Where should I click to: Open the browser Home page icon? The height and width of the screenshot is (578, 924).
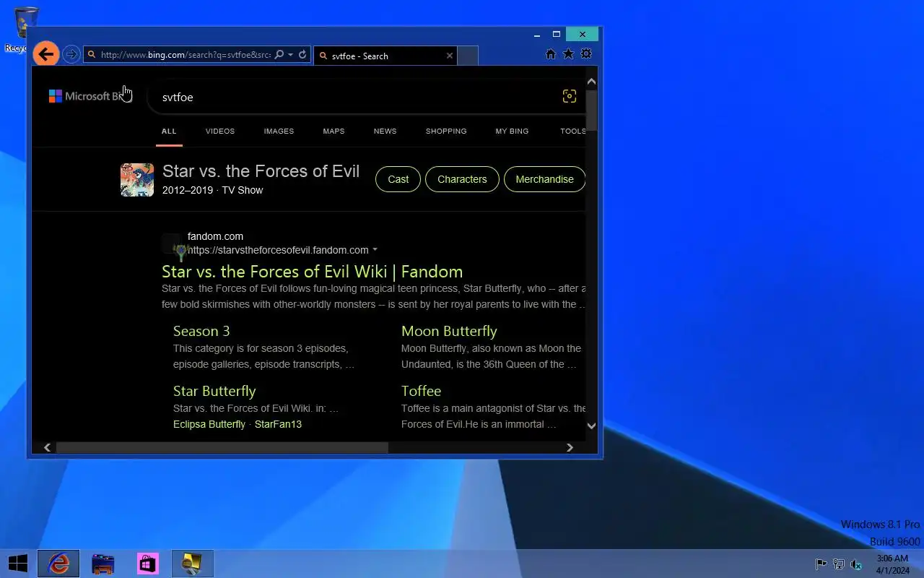pos(551,54)
